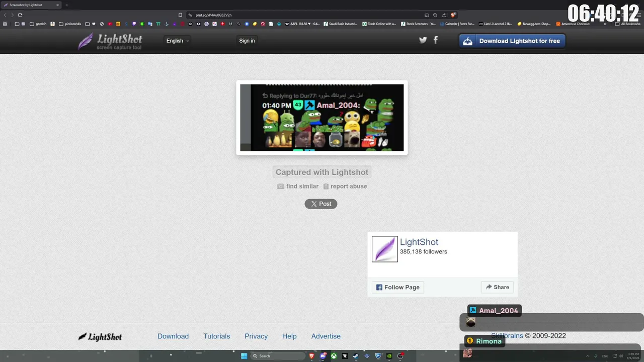Viewport: 644px width, 362px height.
Task: Open the captured Pepe emotes screenshot image
Action: (322, 118)
